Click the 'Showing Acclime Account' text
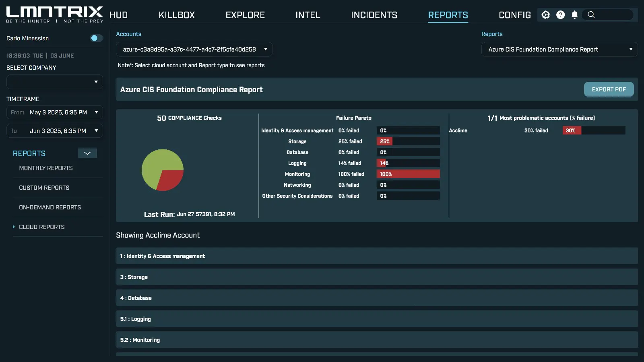This screenshot has height=362, width=644. (x=158, y=235)
